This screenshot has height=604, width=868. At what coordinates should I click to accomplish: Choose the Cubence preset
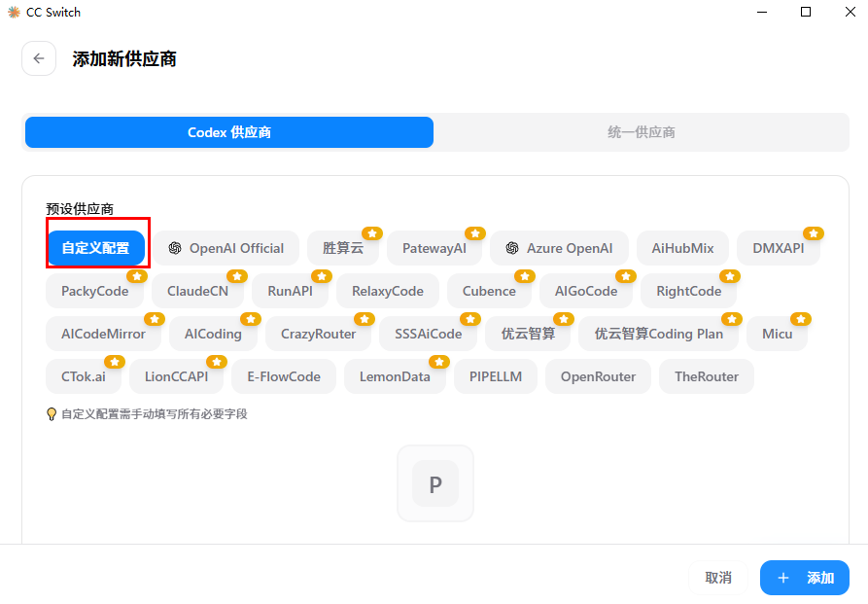click(489, 291)
